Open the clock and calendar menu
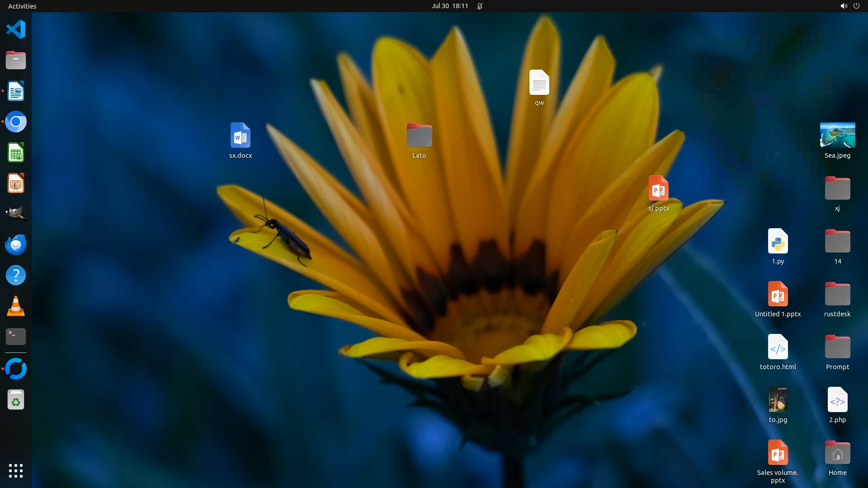The image size is (868, 488). pos(449,6)
